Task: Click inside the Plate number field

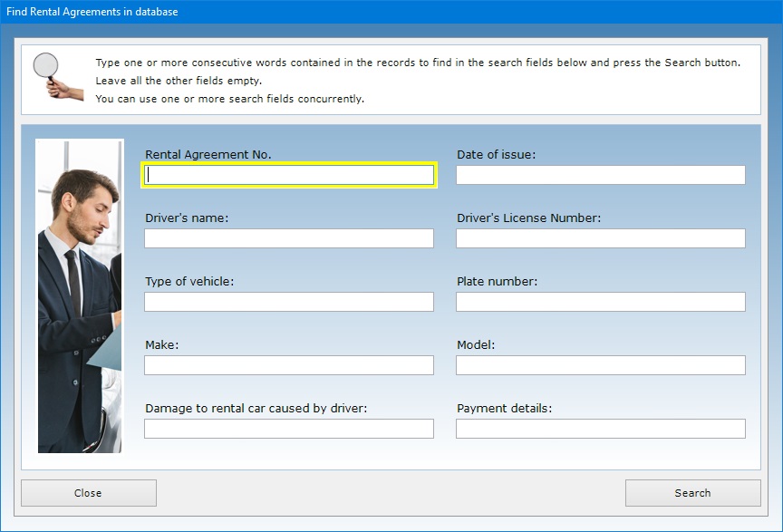Action: tap(600, 302)
